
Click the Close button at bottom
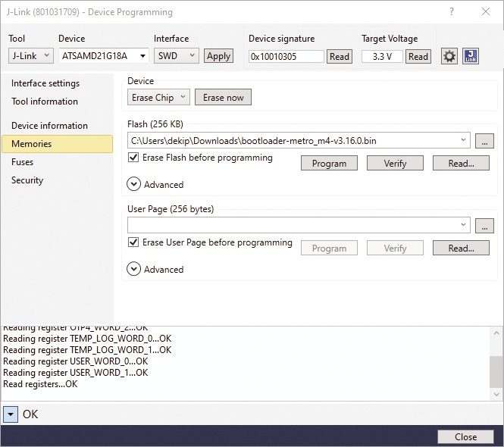pyautogui.click(x=465, y=436)
